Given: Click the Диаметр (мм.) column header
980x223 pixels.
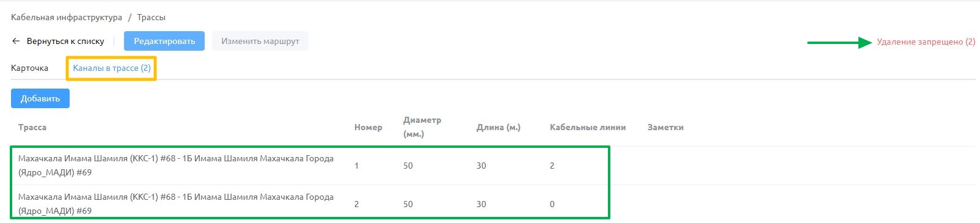Looking at the screenshot, I should pyautogui.click(x=422, y=127).
